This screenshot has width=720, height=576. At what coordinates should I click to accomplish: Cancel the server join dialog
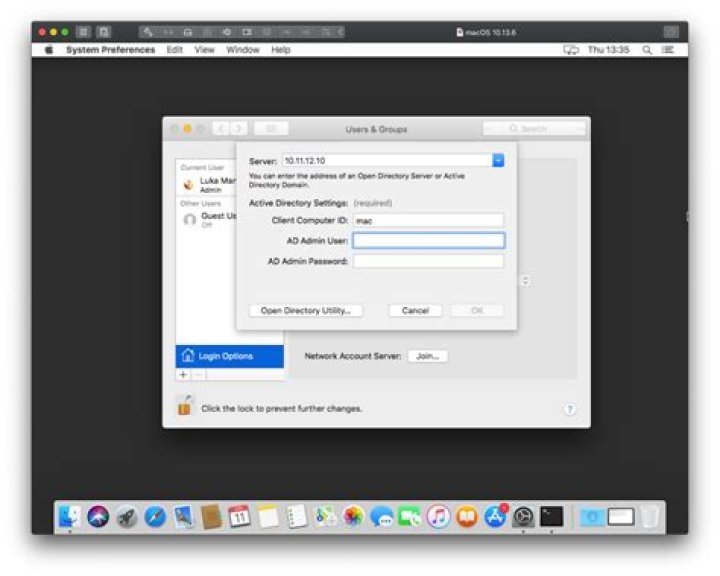pos(415,311)
